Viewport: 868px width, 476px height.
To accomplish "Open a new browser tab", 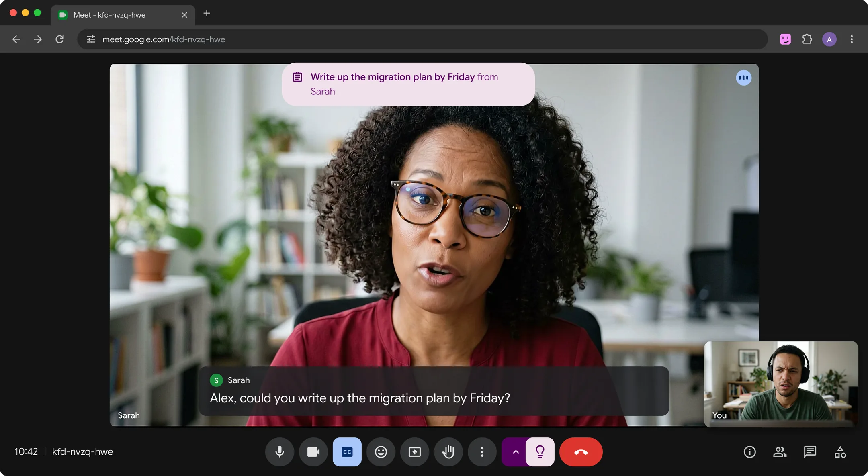I will [x=207, y=13].
